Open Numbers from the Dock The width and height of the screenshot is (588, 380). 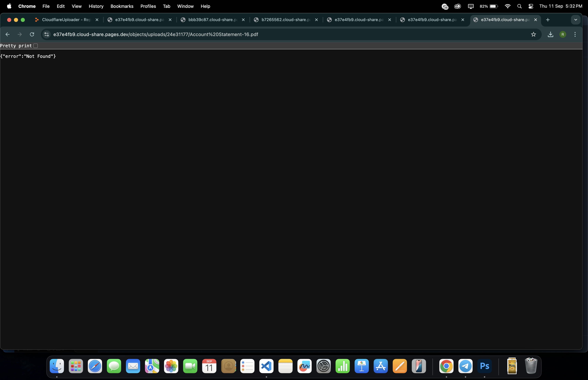click(x=343, y=366)
